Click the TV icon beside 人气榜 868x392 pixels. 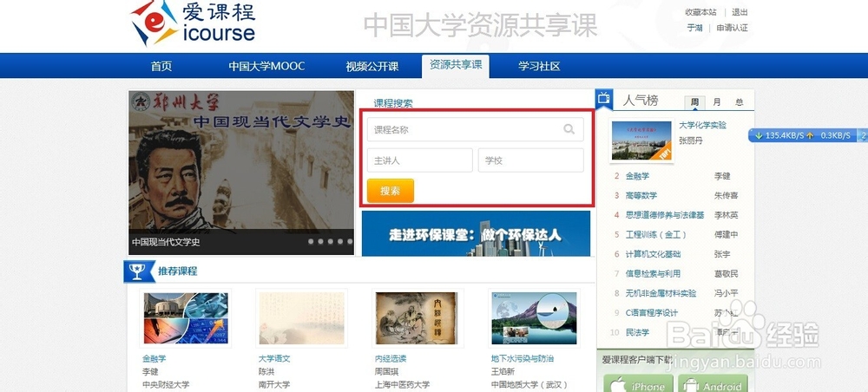tap(603, 99)
